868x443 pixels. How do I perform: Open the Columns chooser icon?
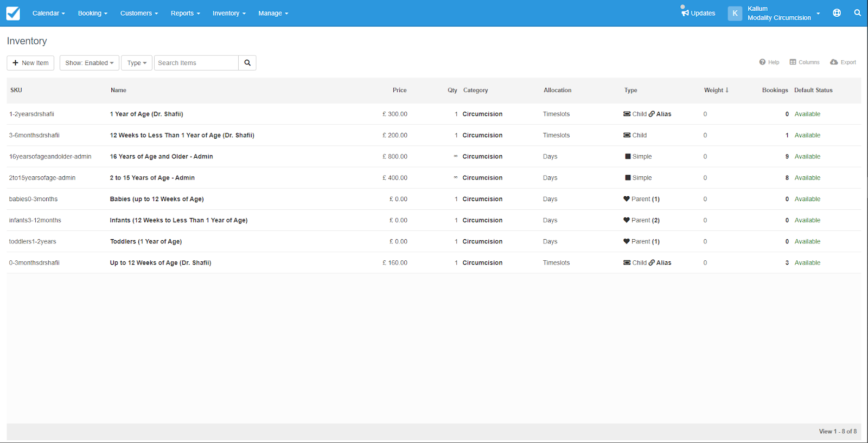click(x=793, y=62)
